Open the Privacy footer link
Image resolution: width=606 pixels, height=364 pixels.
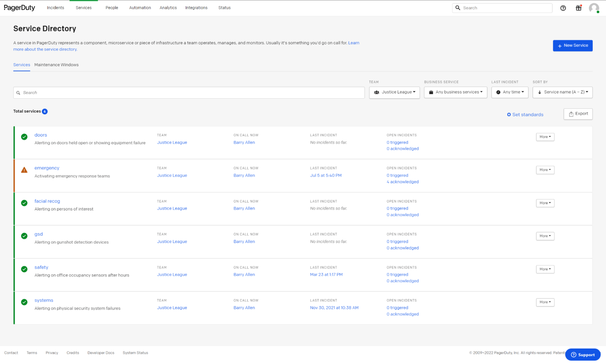point(52,353)
